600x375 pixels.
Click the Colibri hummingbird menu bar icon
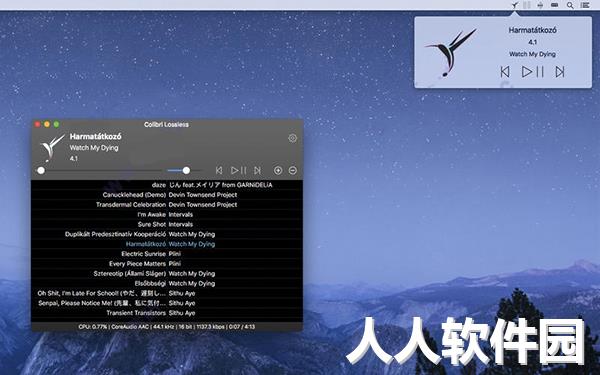pyautogui.click(x=515, y=5)
